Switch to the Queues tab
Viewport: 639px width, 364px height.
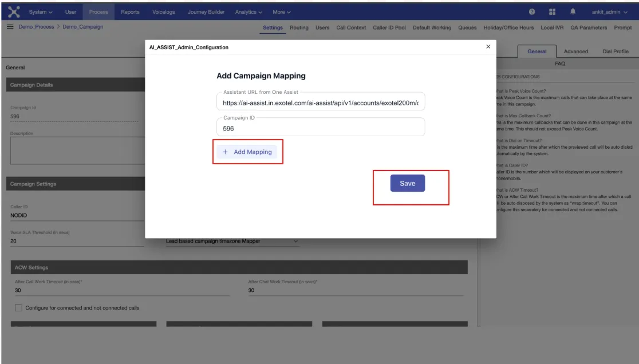467,27
